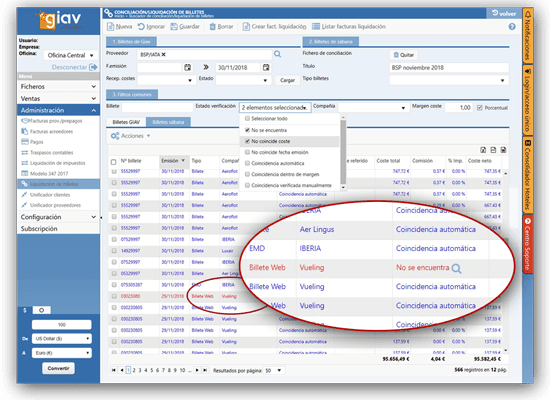Go to last results page

tap(205, 370)
